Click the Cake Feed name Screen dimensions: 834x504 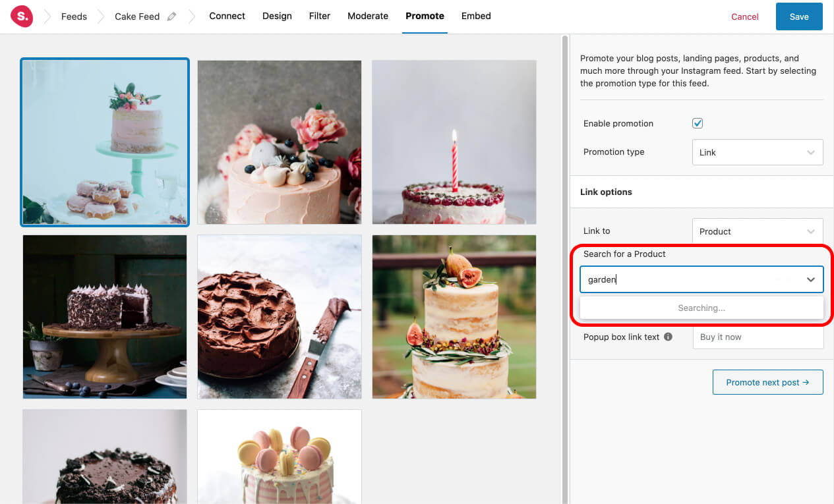click(x=137, y=16)
